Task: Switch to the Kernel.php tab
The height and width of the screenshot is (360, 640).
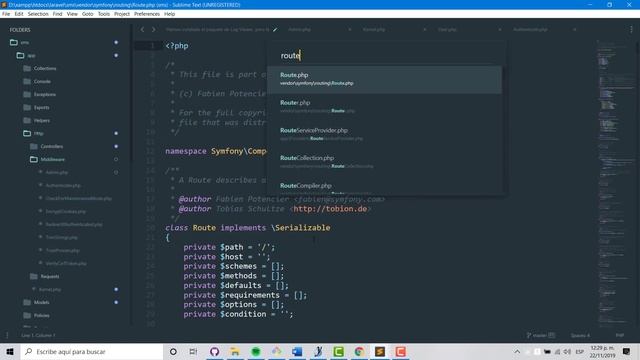Action: point(374,30)
